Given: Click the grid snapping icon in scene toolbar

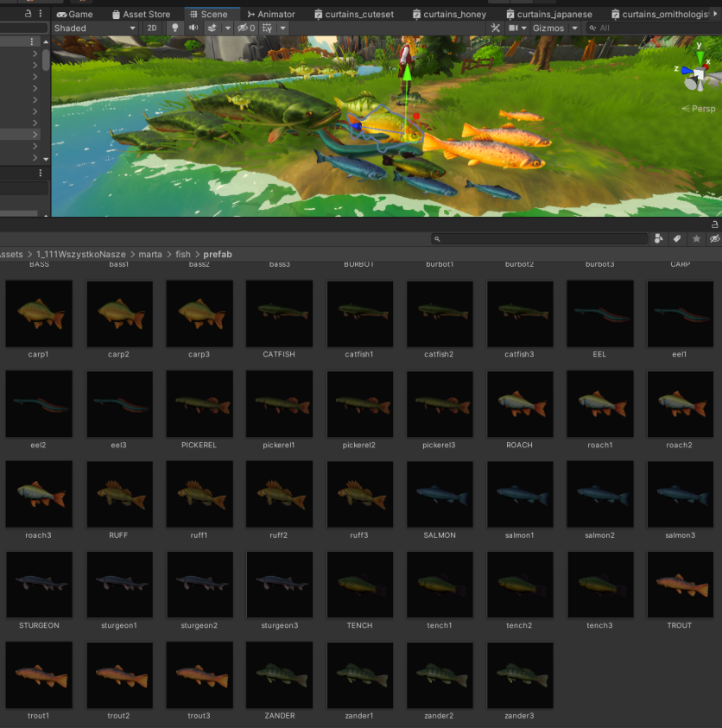Looking at the screenshot, I should [x=267, y=28].
